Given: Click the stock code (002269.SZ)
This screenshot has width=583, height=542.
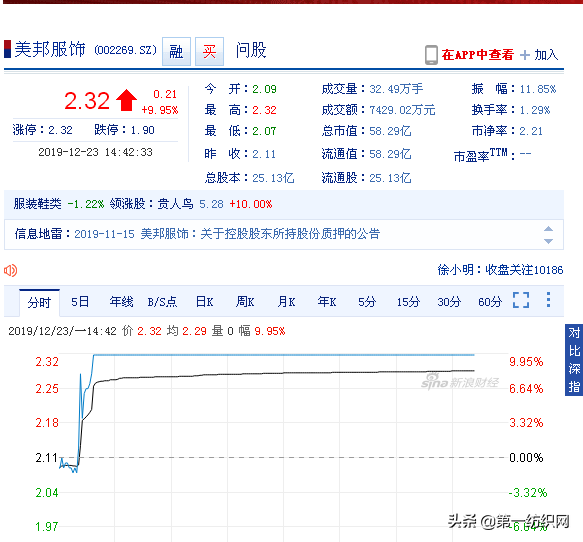Looking at the screenshot, I should tap(125, 50).
